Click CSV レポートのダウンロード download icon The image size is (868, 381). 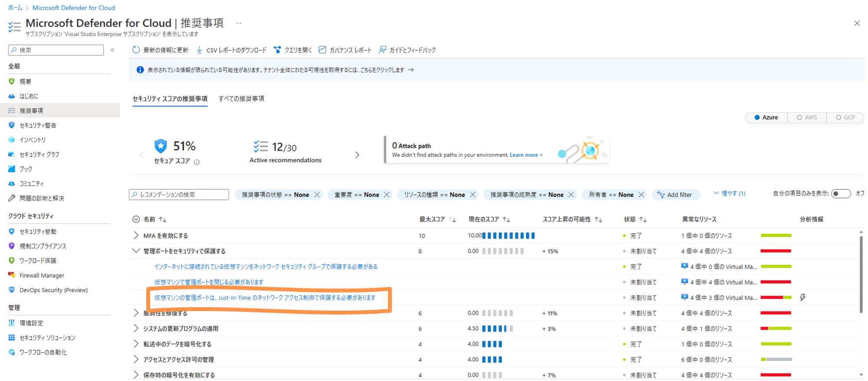200,50
